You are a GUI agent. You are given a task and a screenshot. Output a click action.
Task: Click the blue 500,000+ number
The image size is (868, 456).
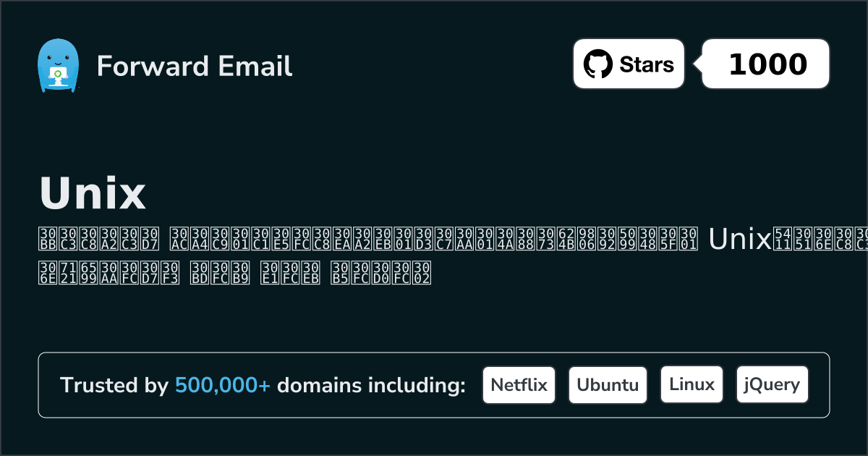click(223, 386)
